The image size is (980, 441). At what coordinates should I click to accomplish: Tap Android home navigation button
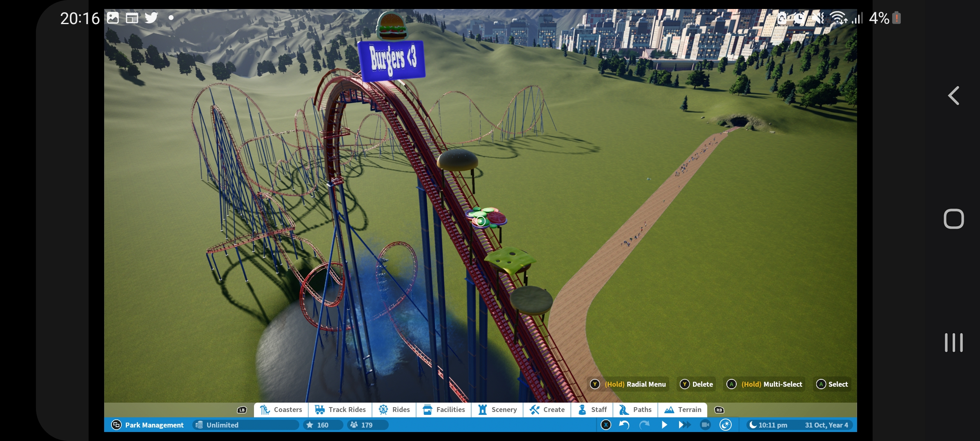[x=953, y=219]
